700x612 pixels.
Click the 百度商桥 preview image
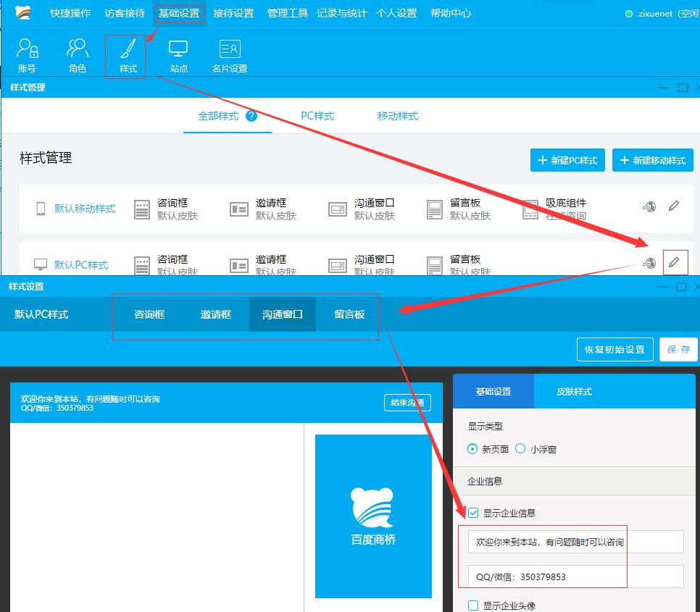click(x=373, y=516)
